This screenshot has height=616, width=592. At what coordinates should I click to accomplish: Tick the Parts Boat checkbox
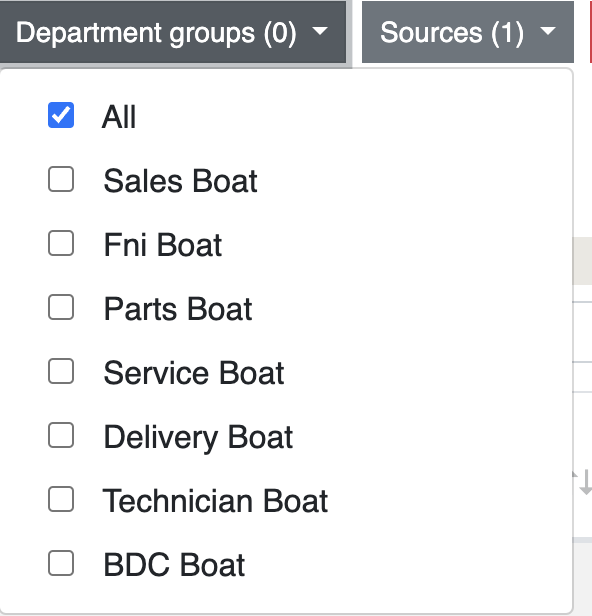point(61,307)
